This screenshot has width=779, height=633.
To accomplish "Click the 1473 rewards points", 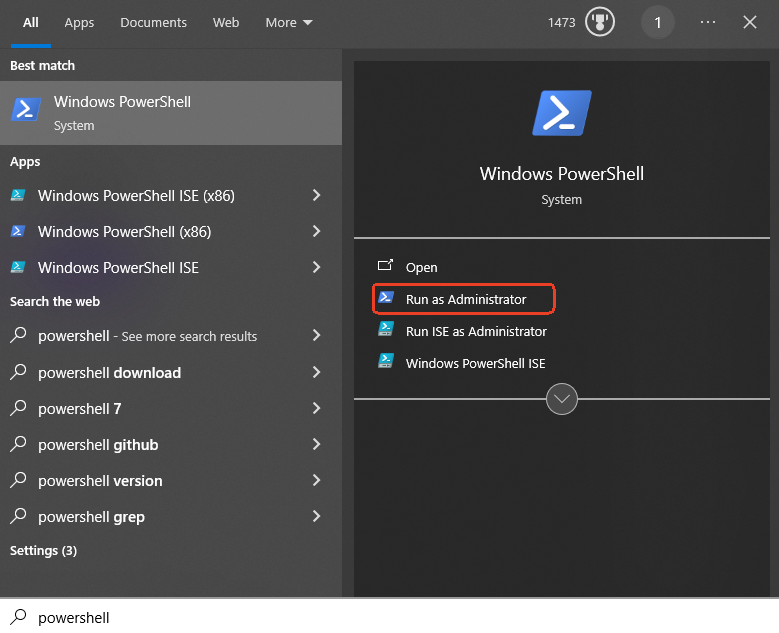I will coord(561,23).
